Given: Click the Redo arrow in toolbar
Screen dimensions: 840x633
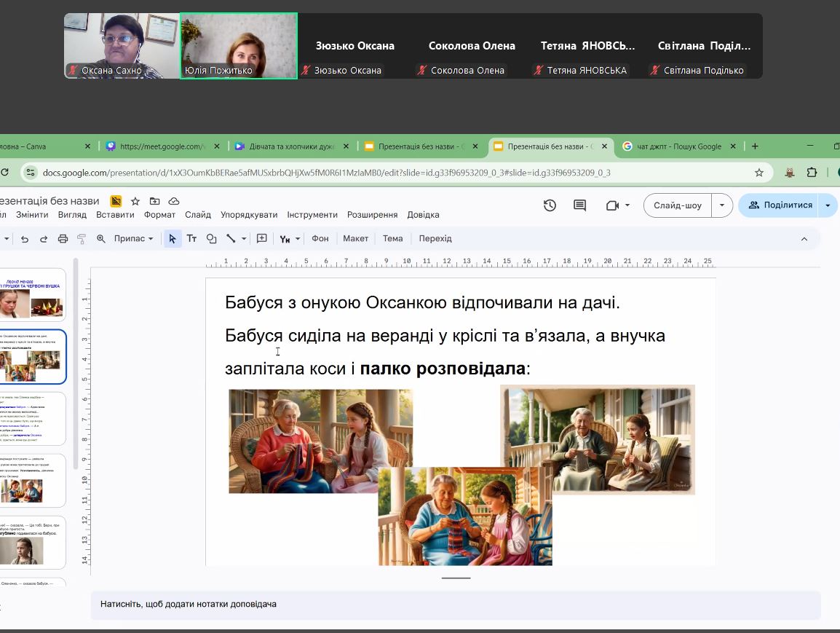Looking at the screenshot, I should pyautogui.click(x=44, y=239).
